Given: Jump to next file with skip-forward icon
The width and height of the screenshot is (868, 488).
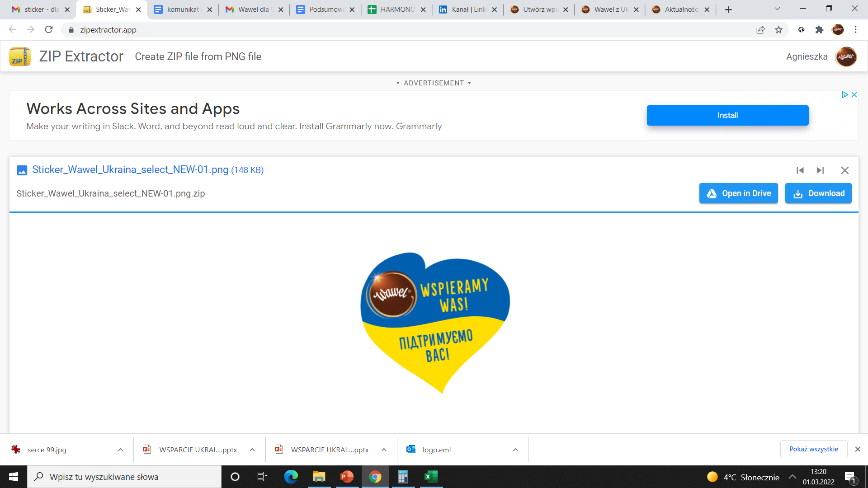Looking at the screenshot, I should 820,170.
